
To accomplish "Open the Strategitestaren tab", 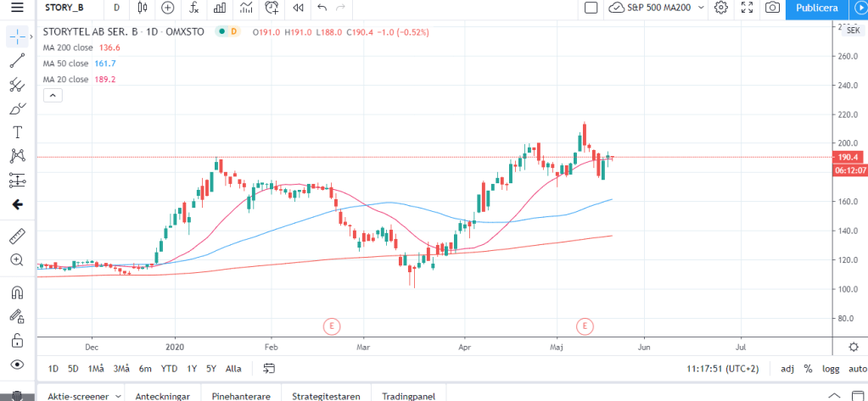I will click(326, 396).
